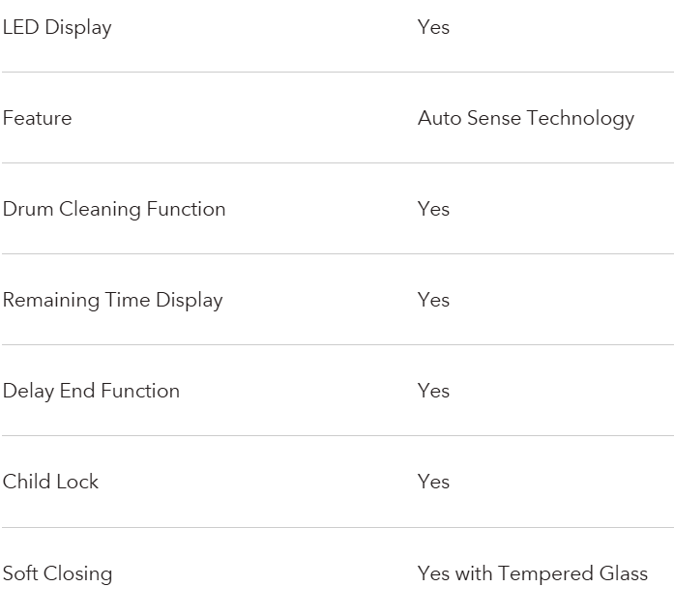Click the LED Display Yes value
This screenshot has width=674, height=616.
[433, 27]
